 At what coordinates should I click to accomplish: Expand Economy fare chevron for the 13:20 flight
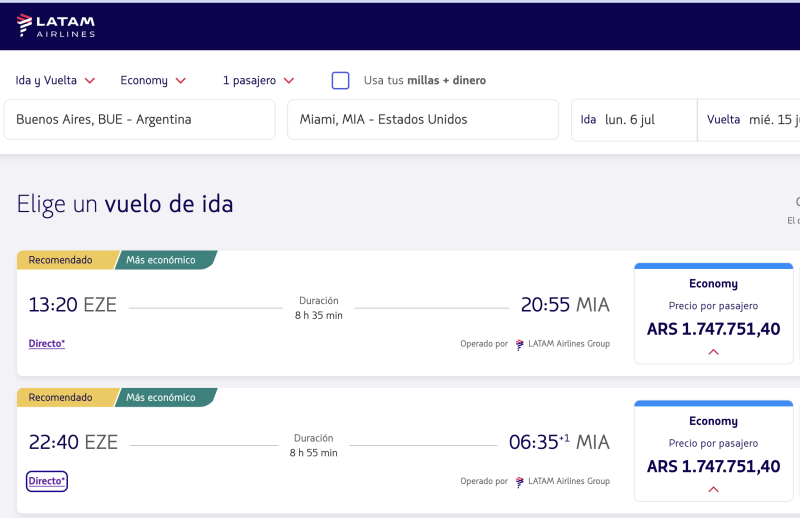(x=713, y=352)
